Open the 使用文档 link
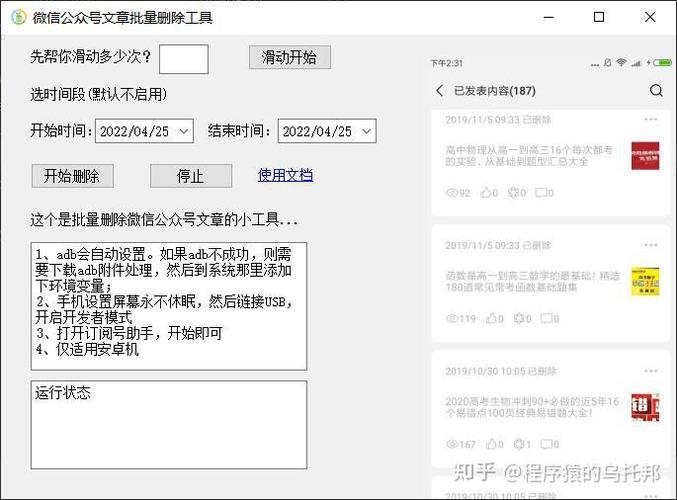Screen dimensions: 677x500 click(285, 175)
